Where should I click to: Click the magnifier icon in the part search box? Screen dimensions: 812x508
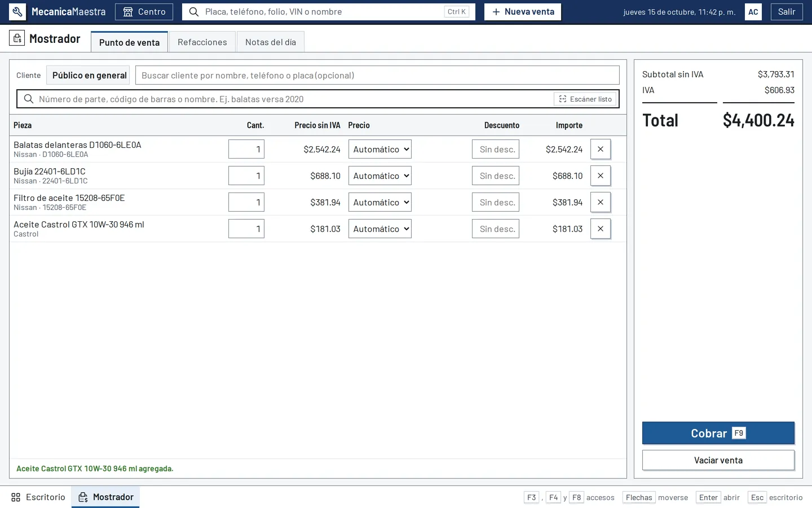coord(29,99)
